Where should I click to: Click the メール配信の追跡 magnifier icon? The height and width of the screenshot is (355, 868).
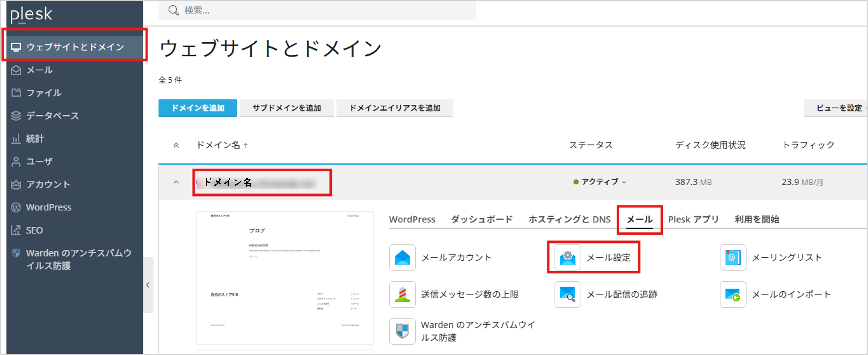click(x=568, y=294)
